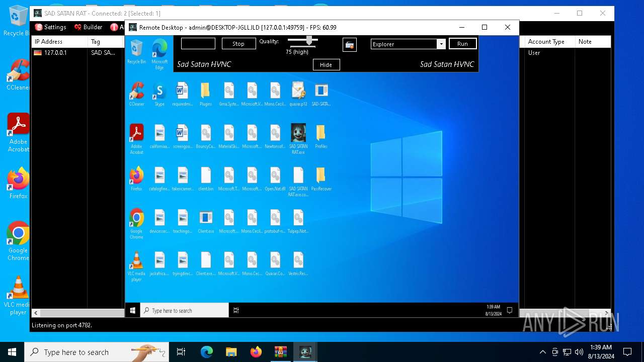
Task: Click the Sad Satan app taskbar icon
Action: [x=305, y=352]
